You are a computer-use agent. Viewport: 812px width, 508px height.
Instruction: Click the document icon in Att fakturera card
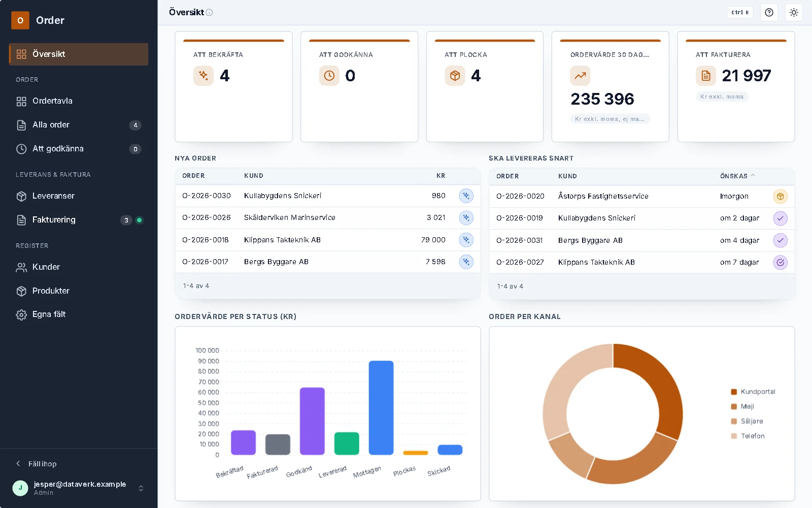point(706,76)
